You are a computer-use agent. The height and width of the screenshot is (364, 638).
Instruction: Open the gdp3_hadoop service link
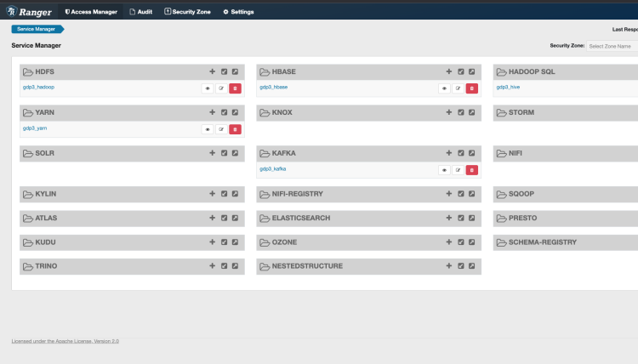(38, 87)
